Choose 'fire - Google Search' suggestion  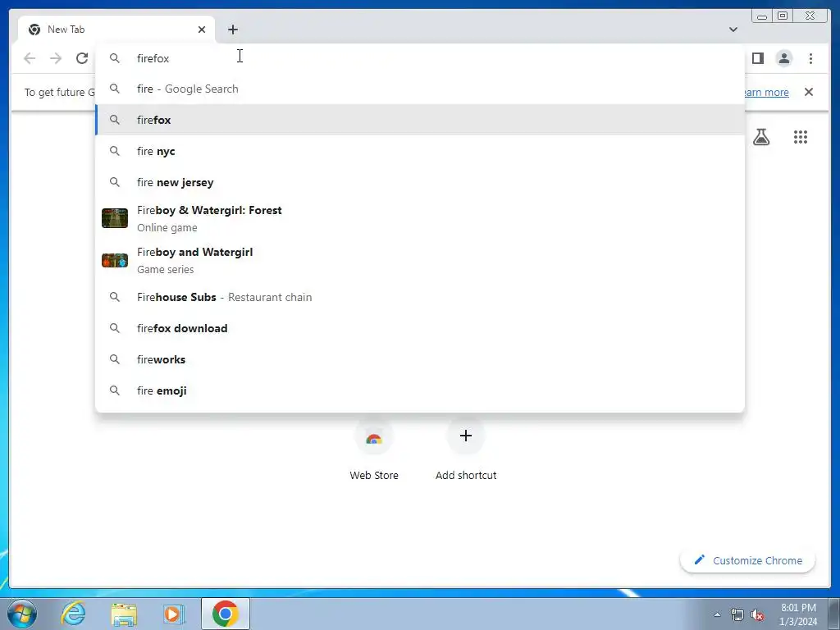click(420, 89)
